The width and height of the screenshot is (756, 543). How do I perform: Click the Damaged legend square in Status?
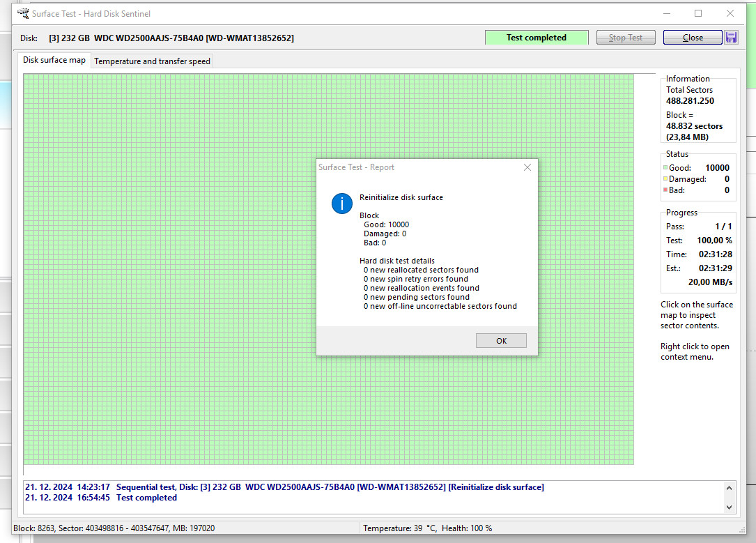click(665, 179)
